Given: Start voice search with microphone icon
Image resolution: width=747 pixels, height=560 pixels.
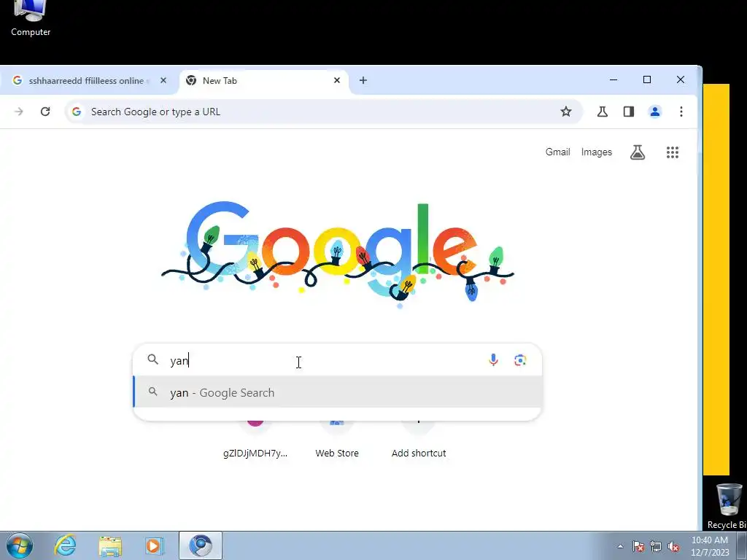Looking at the screenshot, I should pyautogui.click(x=493, y=360).
